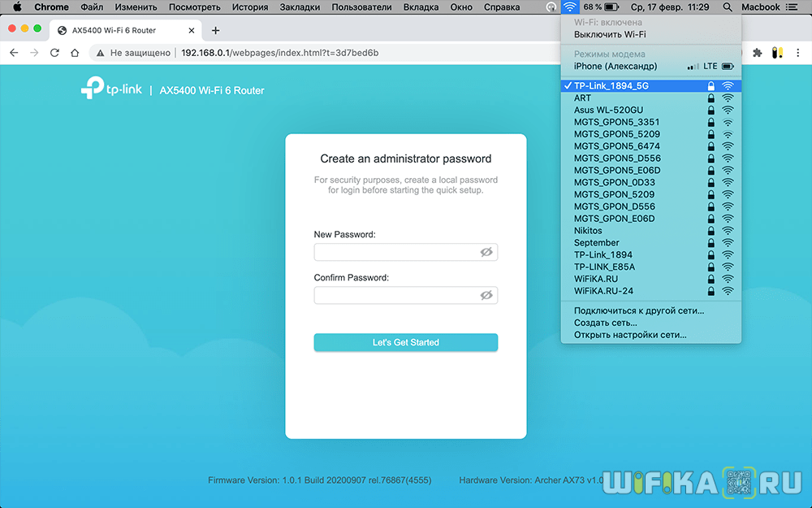Click the Chrome extensions puzzle icon
Viewport: 812px width, 508px height.
coord(758,53)
